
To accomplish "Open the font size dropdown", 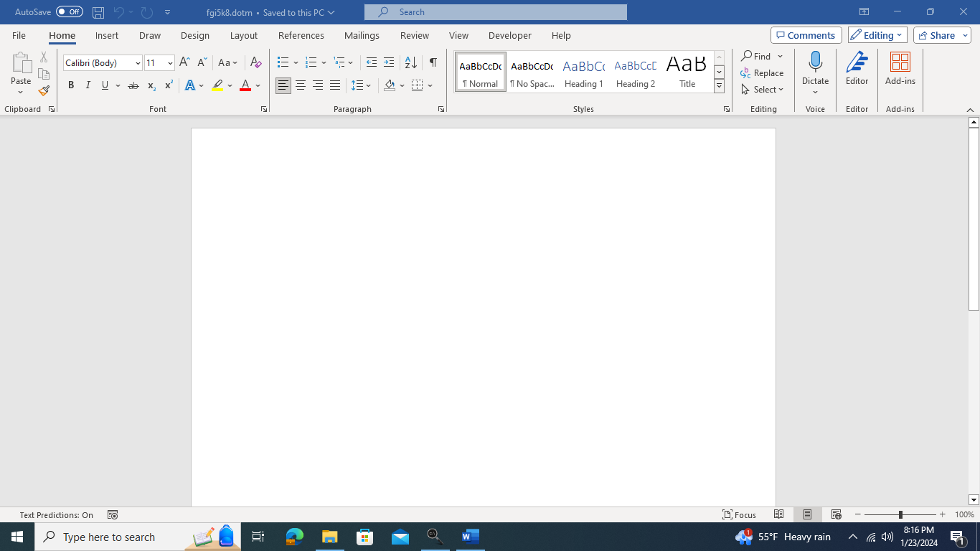I will [x=170, y=63].
